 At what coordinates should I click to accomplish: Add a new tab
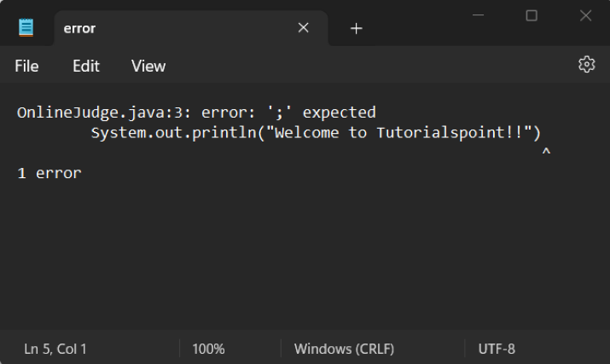point(357,29)
